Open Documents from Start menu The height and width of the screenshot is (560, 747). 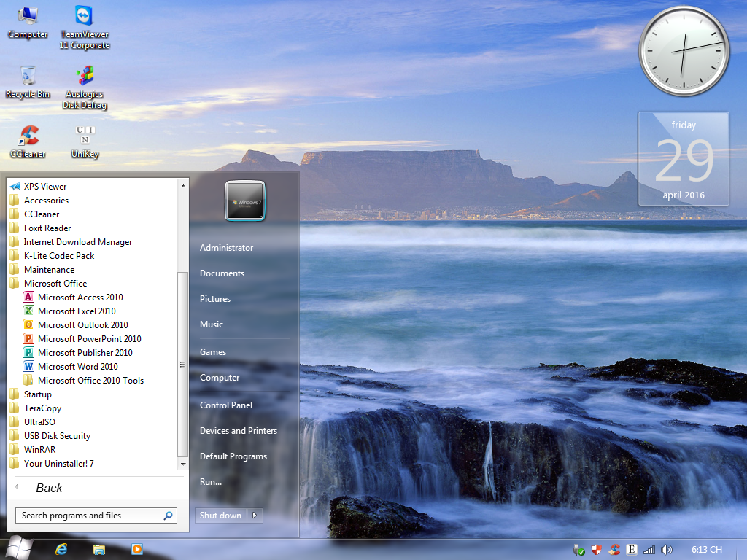tap(222, 273)
